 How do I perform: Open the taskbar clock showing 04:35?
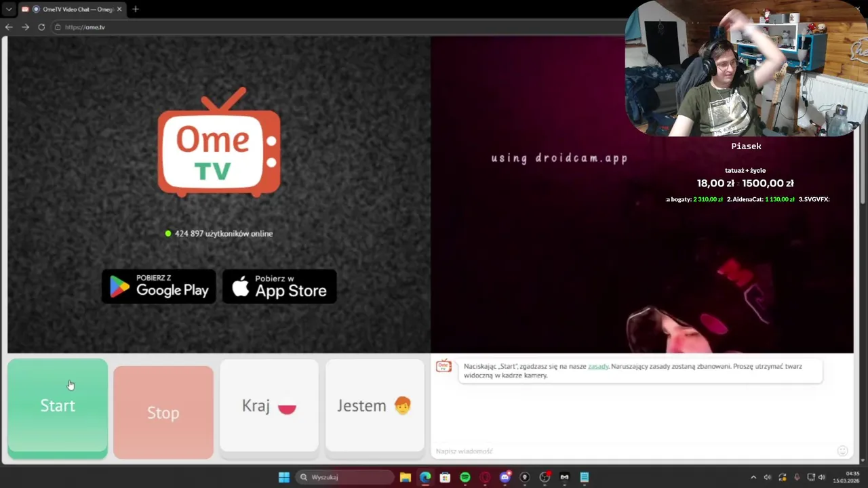pyautogui.click(x=846, y=477)
